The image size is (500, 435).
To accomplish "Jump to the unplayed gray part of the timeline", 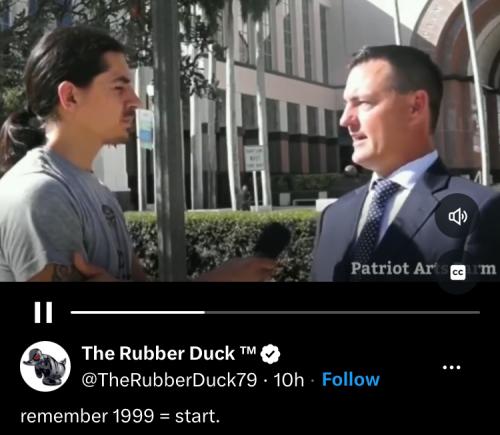I will 343,312.
